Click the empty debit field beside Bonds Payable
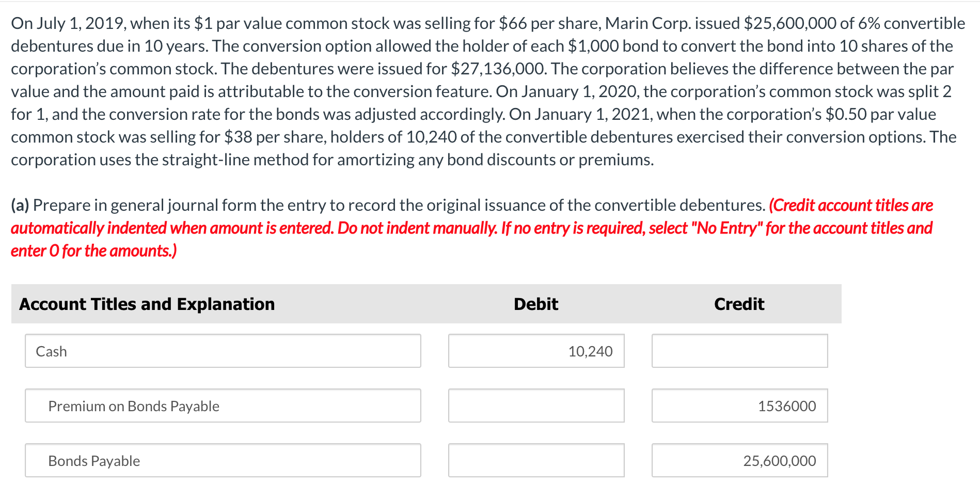 point(536,460)
